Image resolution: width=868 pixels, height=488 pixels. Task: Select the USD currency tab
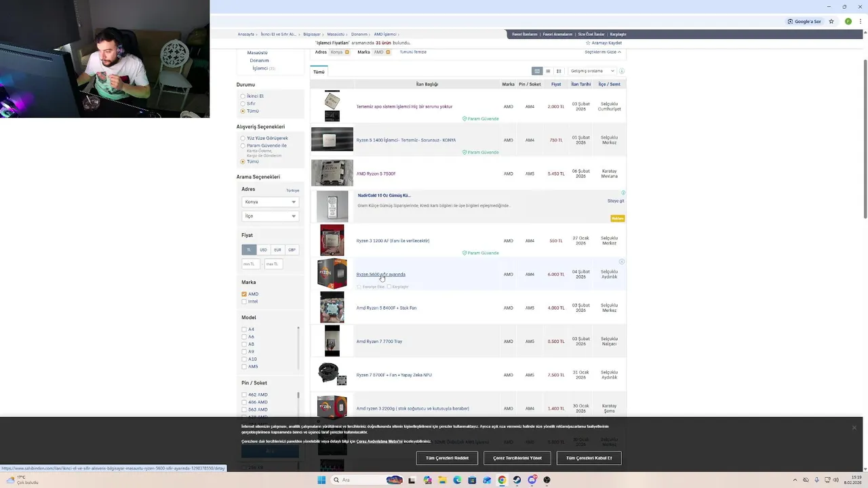coord(263,249)
